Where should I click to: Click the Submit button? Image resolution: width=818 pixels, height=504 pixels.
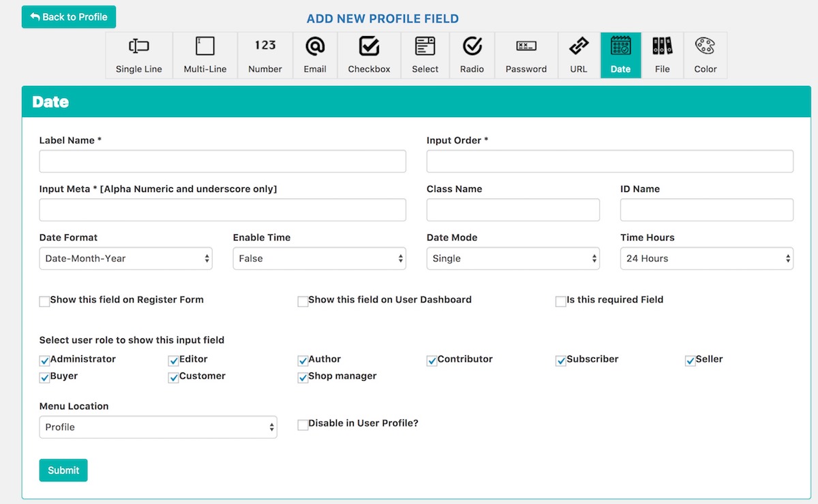tap(63, 470)
